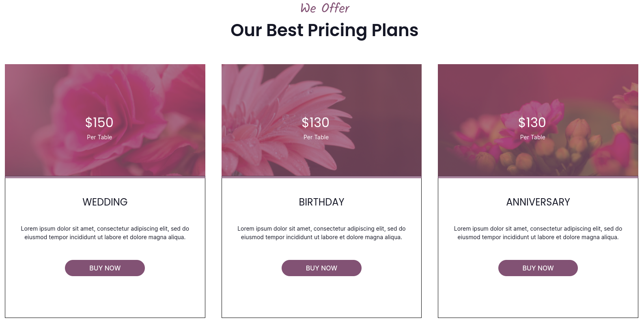Click the rose photo background of Wedding card
This screenshot has width=644, height=333.
coord(154,89)
